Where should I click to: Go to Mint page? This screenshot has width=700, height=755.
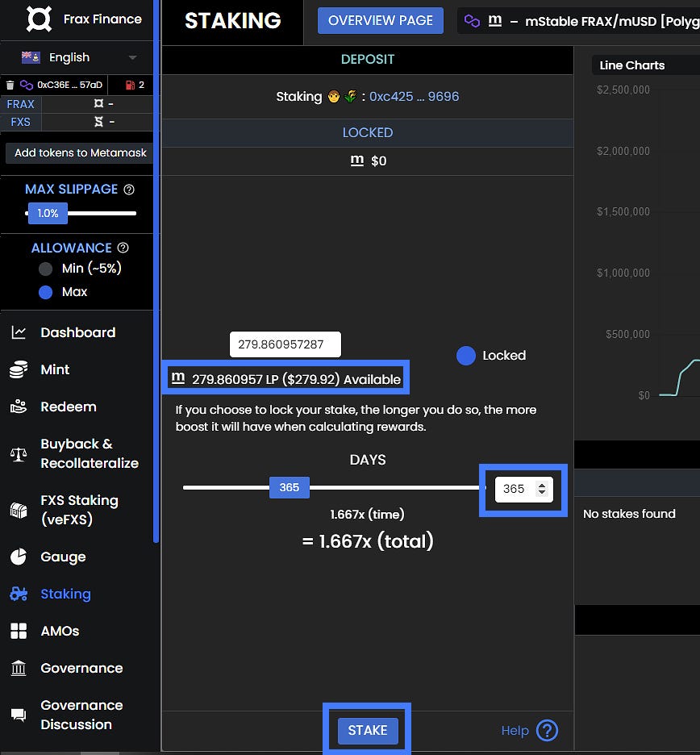point(55,369)
